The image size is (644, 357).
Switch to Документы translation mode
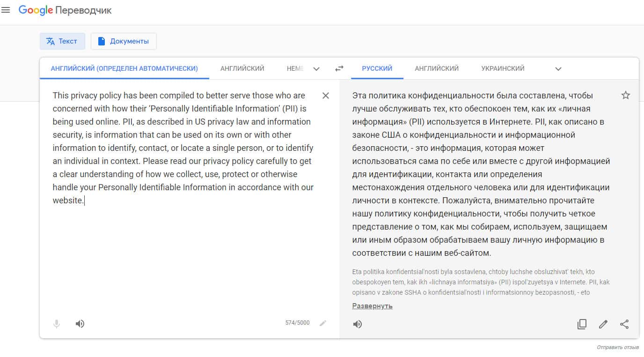click(x=124, y=41)
